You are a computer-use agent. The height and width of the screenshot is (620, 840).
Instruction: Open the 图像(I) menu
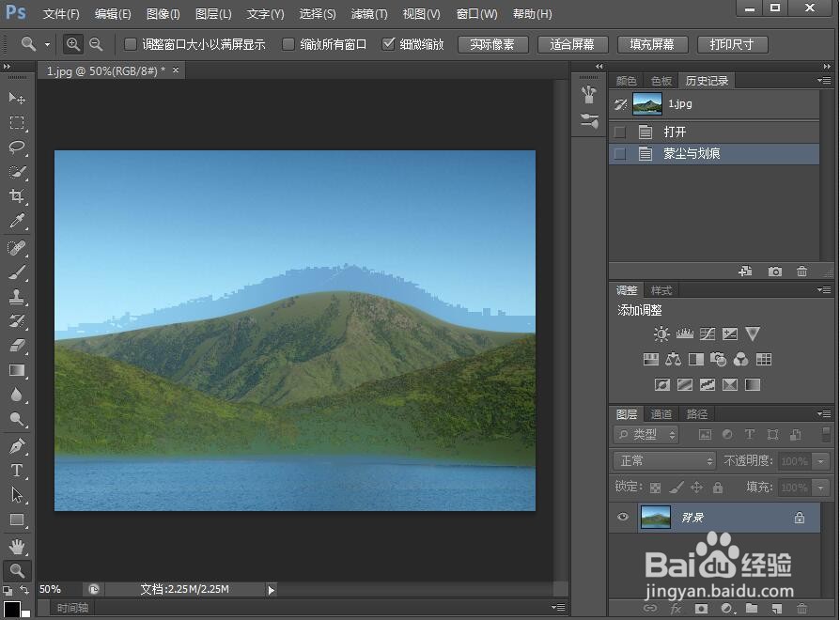point(163,14)
